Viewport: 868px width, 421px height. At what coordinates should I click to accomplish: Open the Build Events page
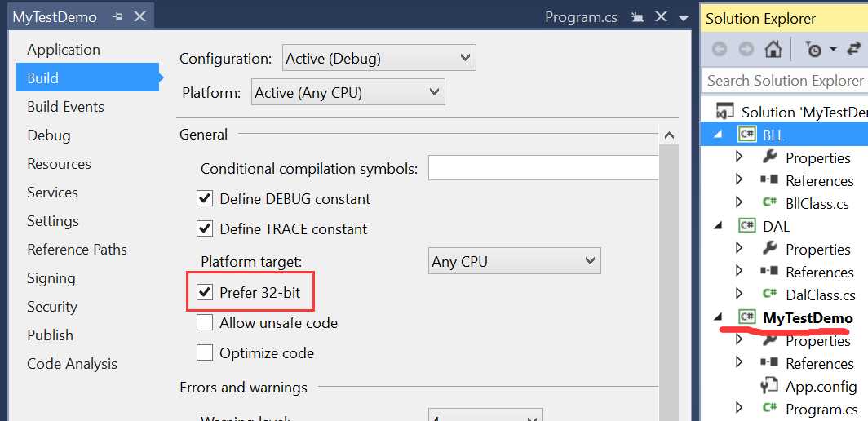[x=65, y=106]
